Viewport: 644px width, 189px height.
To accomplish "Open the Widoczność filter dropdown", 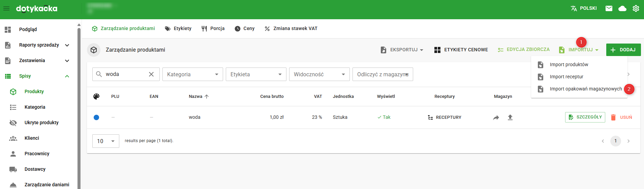I will point(319,74).
